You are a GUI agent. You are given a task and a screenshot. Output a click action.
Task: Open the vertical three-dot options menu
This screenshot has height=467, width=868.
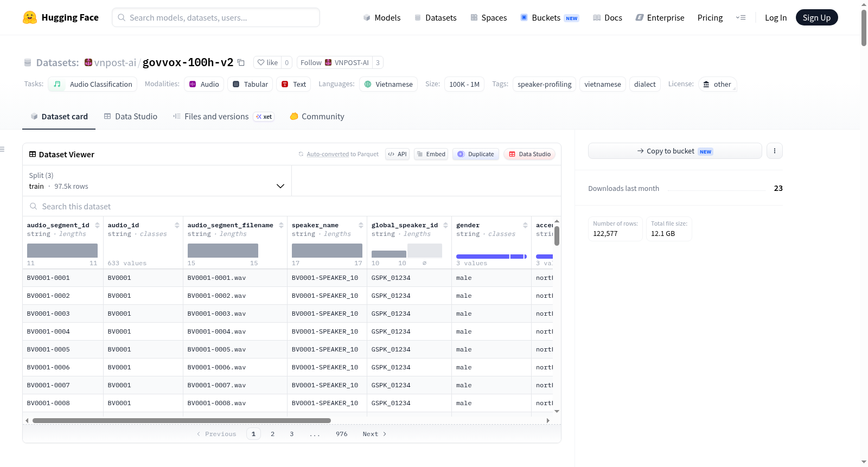[x=775, y=151]
